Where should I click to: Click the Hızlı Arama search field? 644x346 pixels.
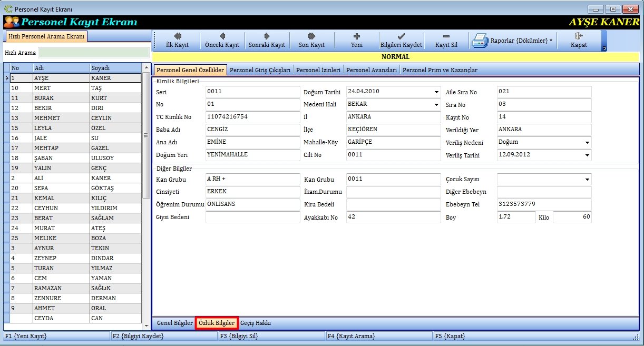pos(94,53)
